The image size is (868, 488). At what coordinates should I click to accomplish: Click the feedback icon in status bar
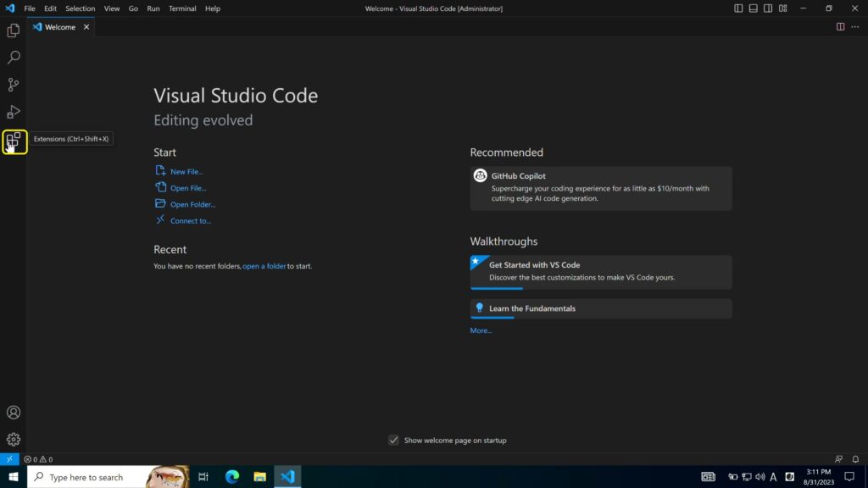[x=838, y=459]
